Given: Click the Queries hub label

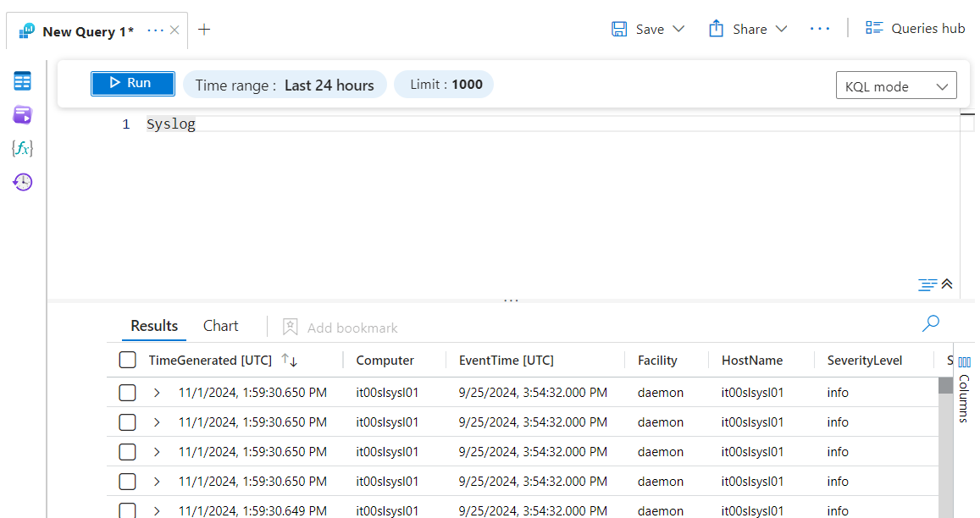Looking at the screenshot, I should 928,28.
